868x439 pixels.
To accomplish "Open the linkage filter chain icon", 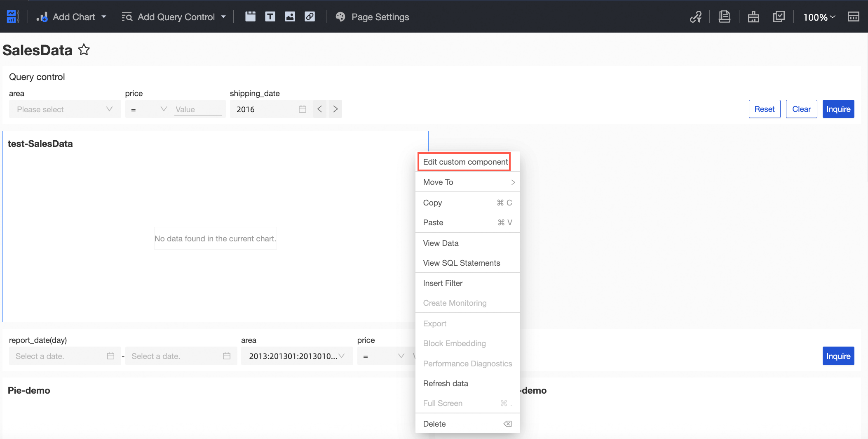I will pyautogui.click(x=696, y=17).
